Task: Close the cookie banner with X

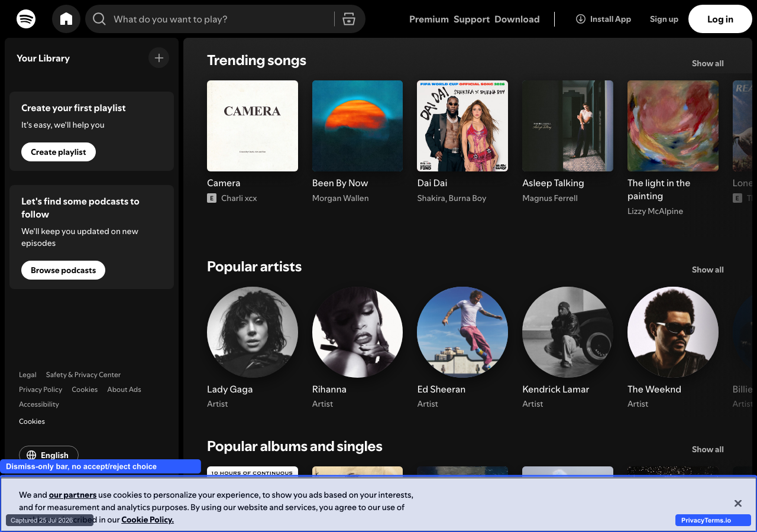Action: (738, 504)
